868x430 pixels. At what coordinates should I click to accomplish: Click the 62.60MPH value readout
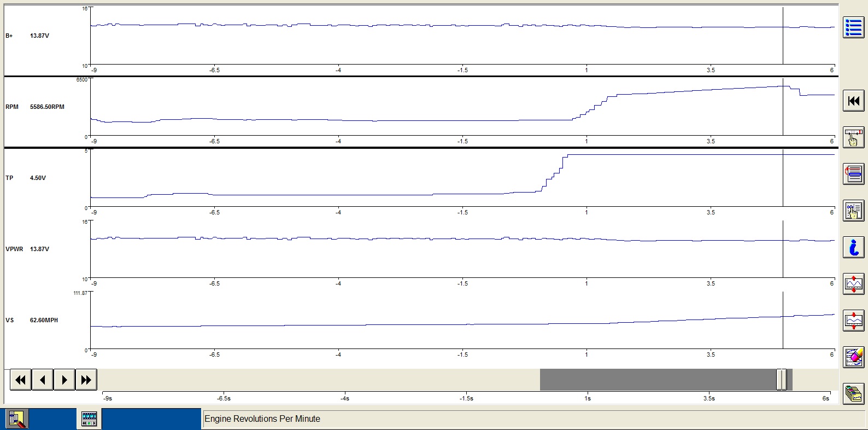pyautogui.click(x=44, y=321)
